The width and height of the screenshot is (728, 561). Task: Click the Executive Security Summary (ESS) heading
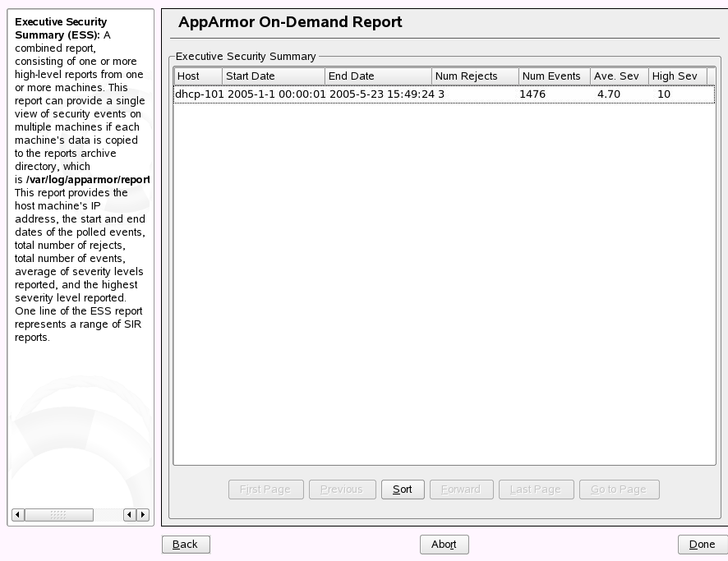tap(61, 28)
